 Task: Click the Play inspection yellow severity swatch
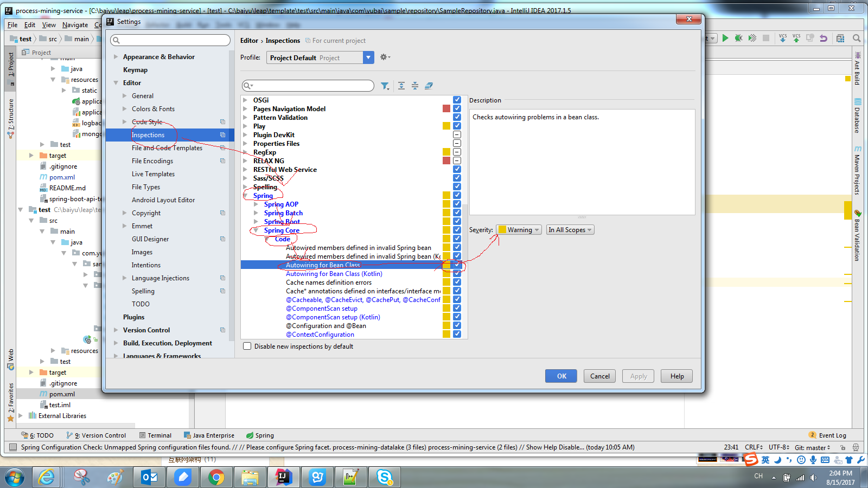pos(446,126)
